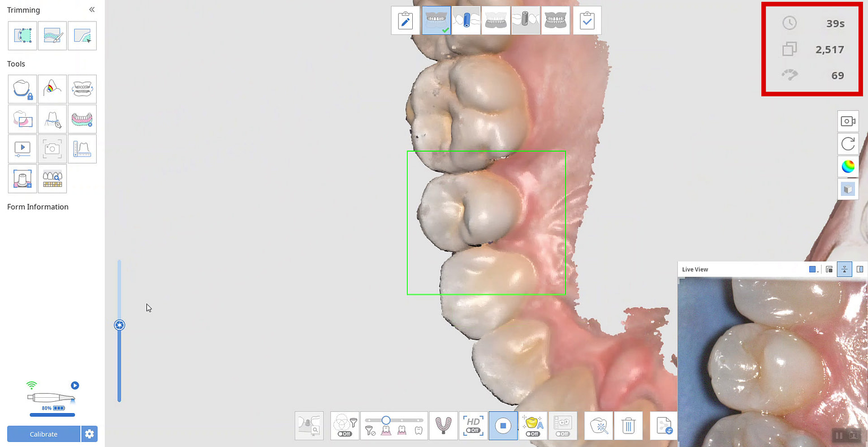Open the form editing clipboard stage
This screenshot has height=447, width=868.
click(405, 20)
